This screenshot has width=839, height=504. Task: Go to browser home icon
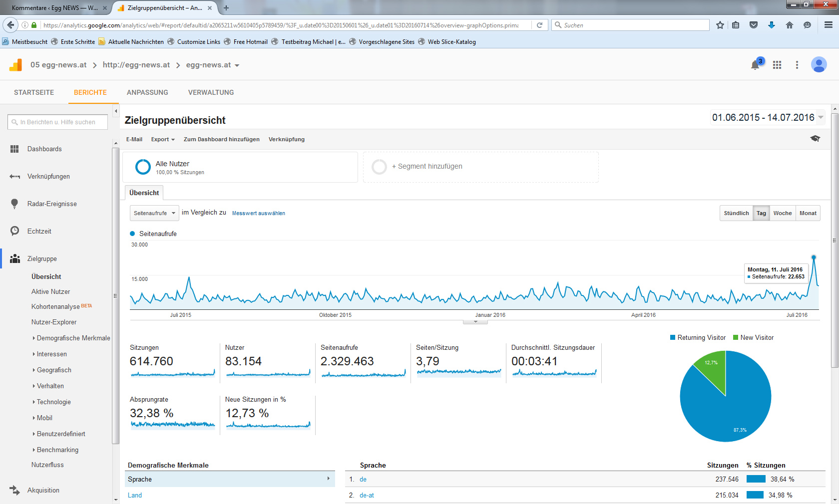pos(790,25)
